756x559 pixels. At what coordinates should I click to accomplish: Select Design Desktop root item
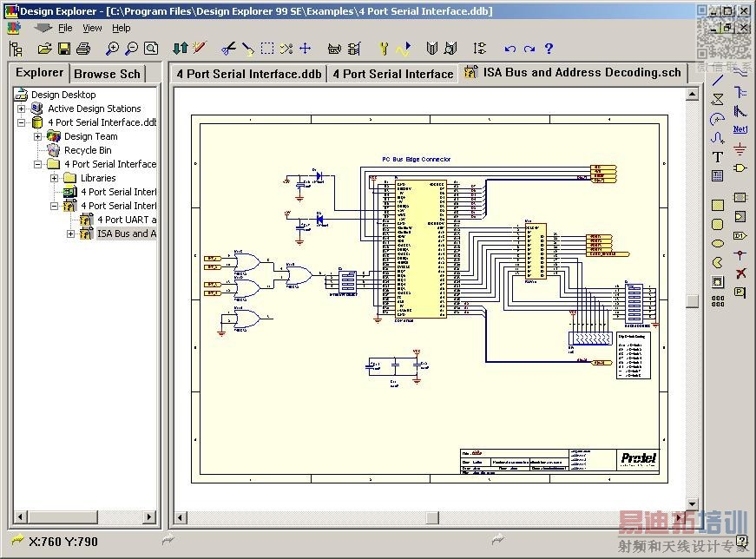(63, 95)
